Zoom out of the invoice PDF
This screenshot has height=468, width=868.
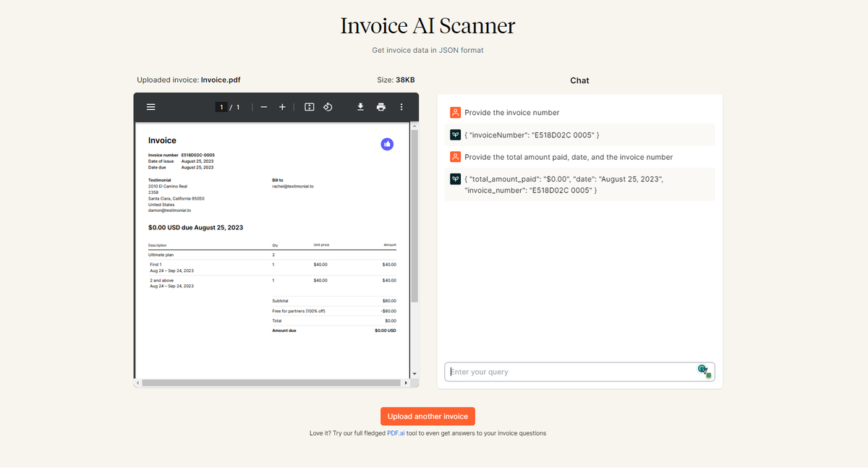coord(264,106)
